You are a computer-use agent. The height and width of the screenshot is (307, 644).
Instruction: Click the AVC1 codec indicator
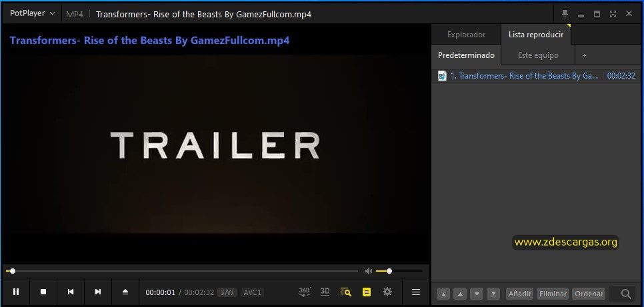(252, 292)
